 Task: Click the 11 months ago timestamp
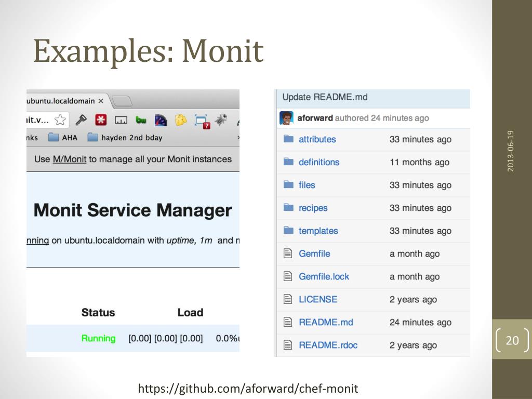[419, 162]
